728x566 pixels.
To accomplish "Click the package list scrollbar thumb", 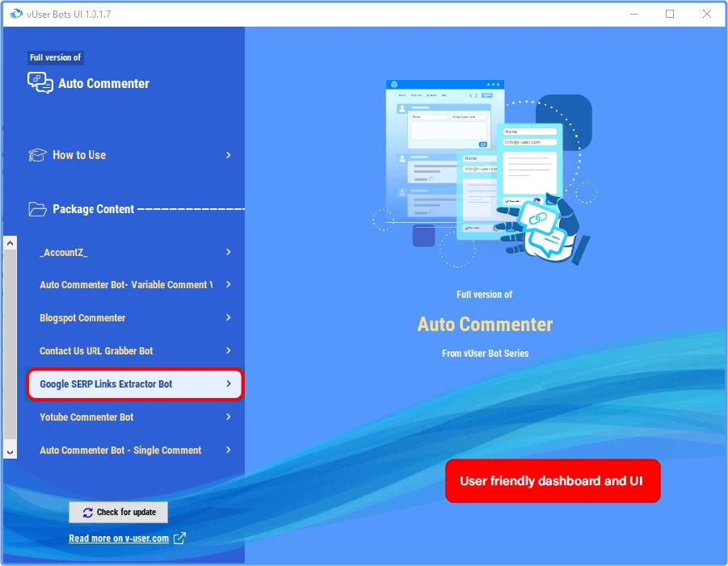I will pos(10,344).
